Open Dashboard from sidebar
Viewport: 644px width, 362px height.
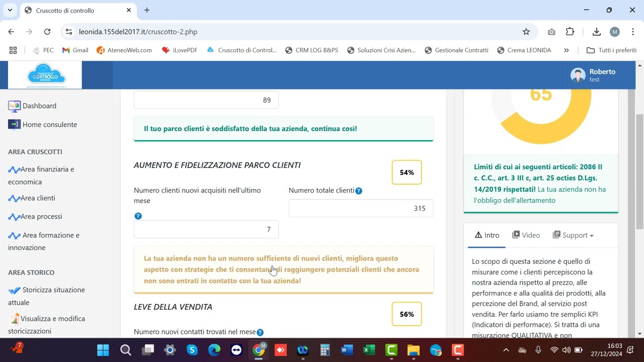click(39, 106)
